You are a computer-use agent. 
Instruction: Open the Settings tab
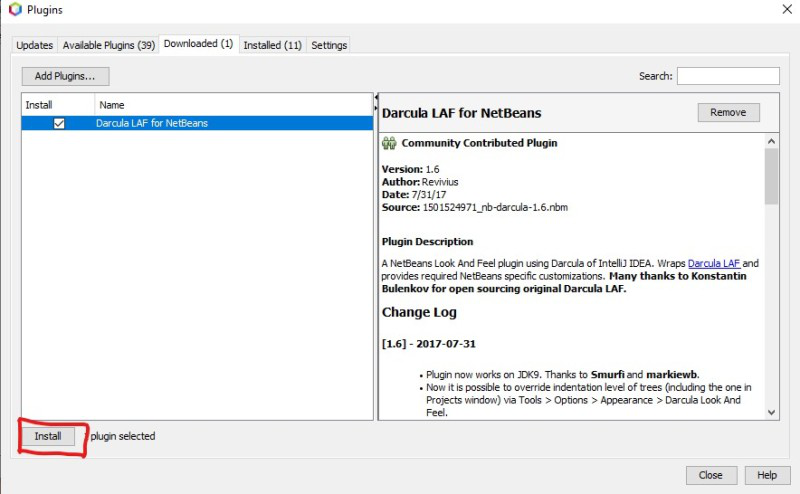pos(329,45)
